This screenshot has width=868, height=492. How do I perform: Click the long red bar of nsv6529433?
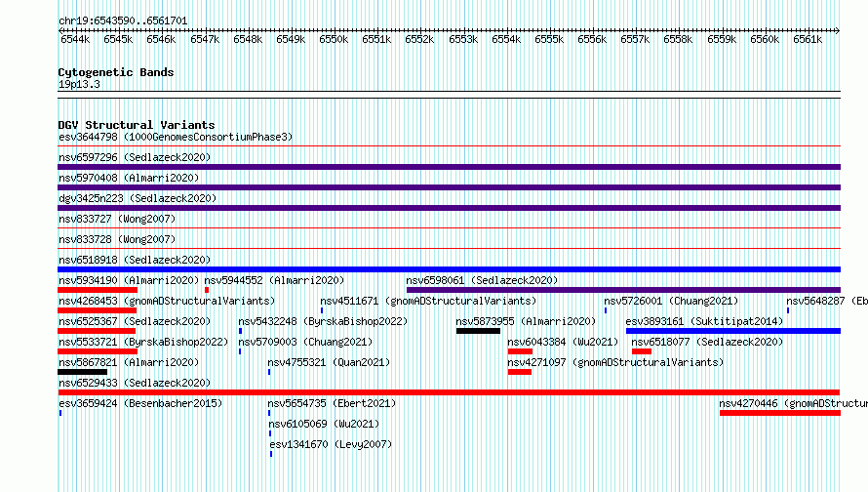pos(449,392)
